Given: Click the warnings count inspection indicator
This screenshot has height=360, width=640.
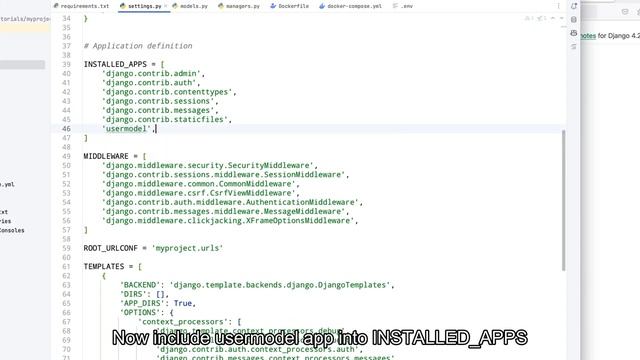Looking at the screenshot, I should click(529, 18).
